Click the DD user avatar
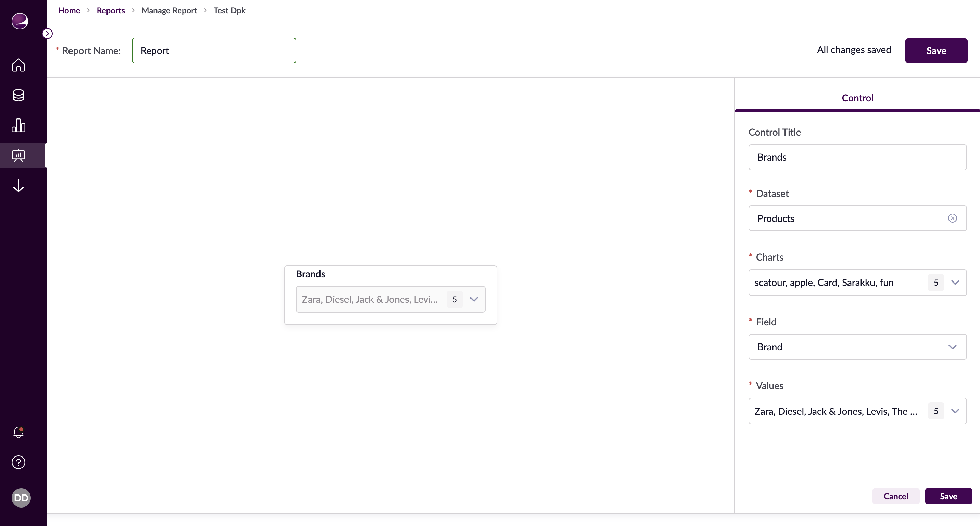Image resolution: width=980 pixels, height=526 pixels. [21, 498]
